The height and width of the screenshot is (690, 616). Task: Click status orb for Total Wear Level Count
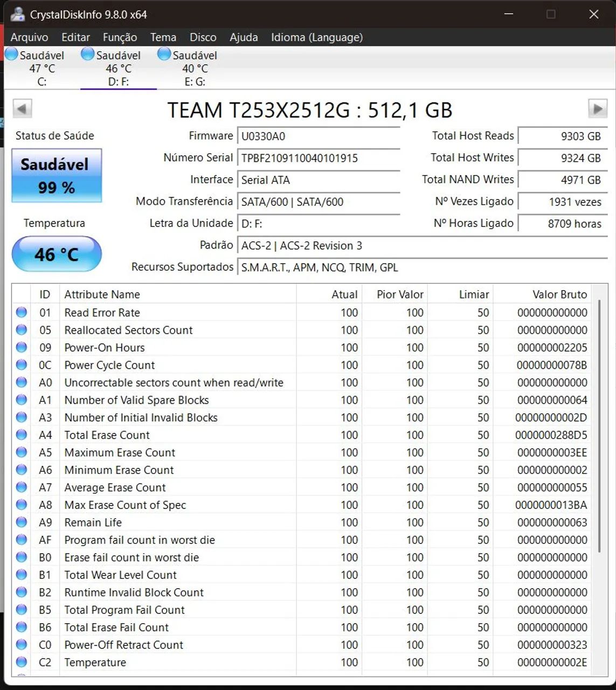coord(22,575)
